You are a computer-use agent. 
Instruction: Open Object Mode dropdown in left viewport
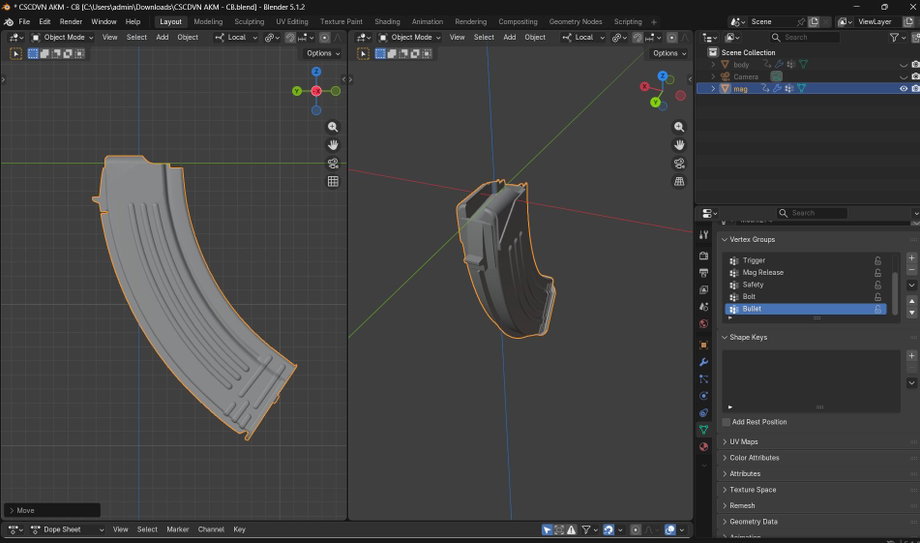[62, 37]
